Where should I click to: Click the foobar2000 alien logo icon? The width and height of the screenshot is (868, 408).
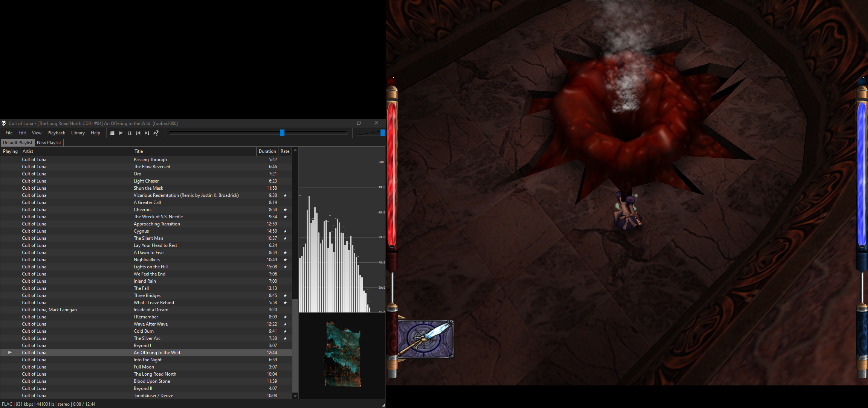[4, 123]
